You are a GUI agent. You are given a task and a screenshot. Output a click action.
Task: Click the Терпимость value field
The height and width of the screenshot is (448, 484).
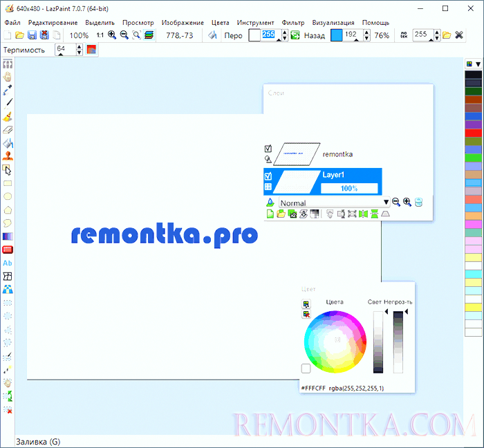point(64,50)
